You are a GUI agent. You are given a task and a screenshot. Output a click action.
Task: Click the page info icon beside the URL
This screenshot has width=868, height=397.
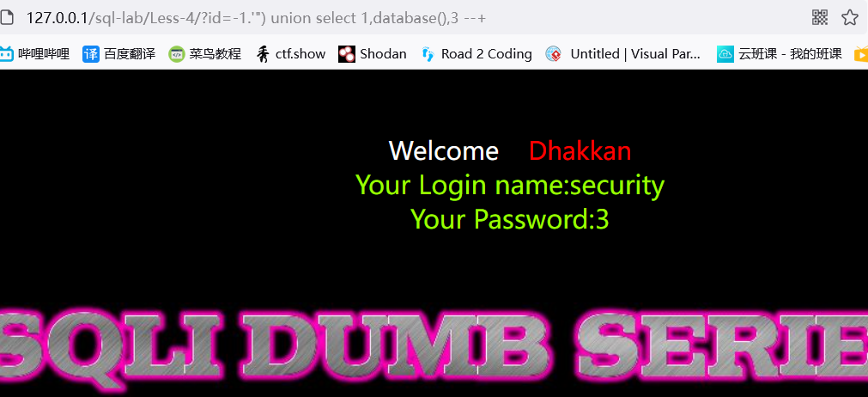[5, 18]
